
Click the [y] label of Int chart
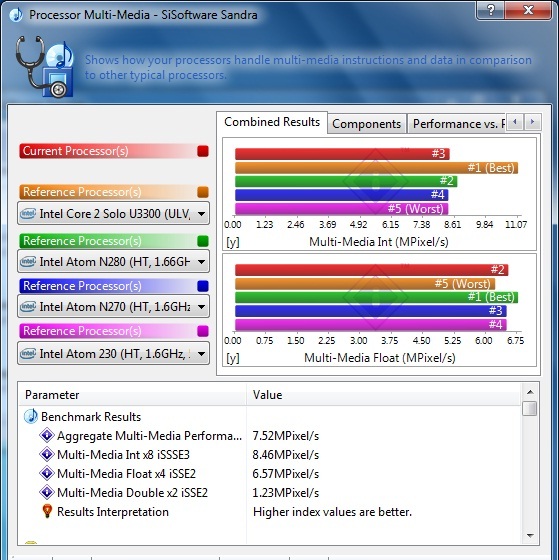coord(233,242)
